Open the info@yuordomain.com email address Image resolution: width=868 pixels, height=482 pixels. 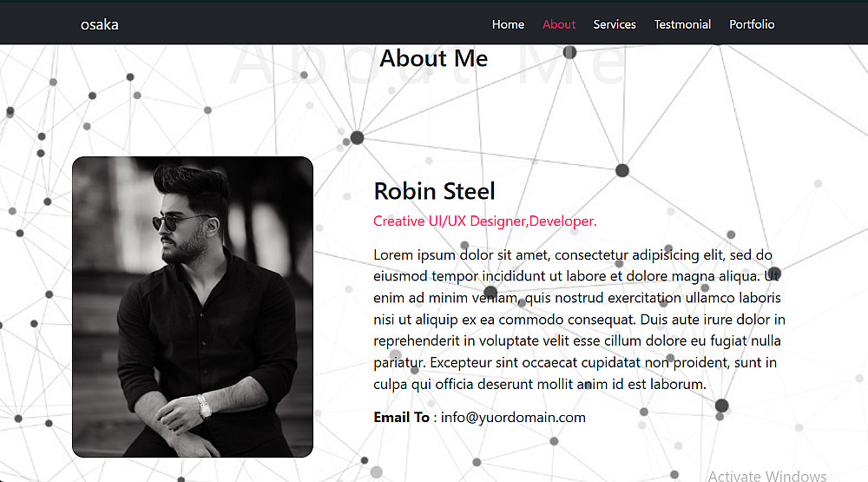pos(513,418)
